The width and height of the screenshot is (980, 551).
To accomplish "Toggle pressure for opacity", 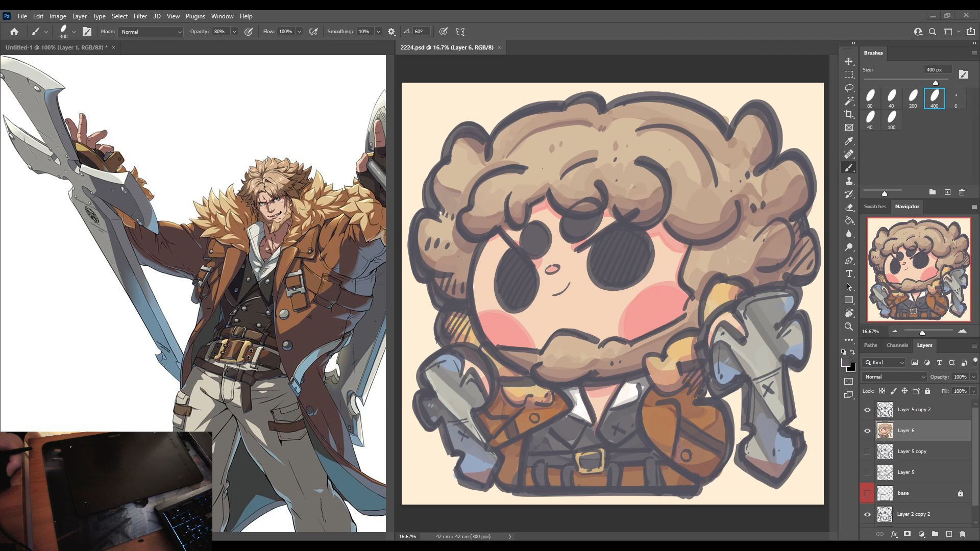I will point(249,32).
